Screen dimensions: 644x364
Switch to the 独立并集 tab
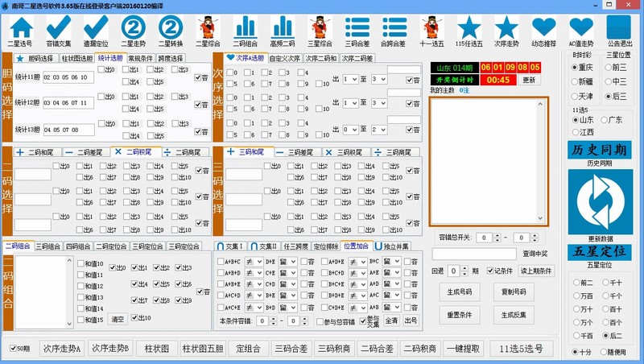coord(393,246)
